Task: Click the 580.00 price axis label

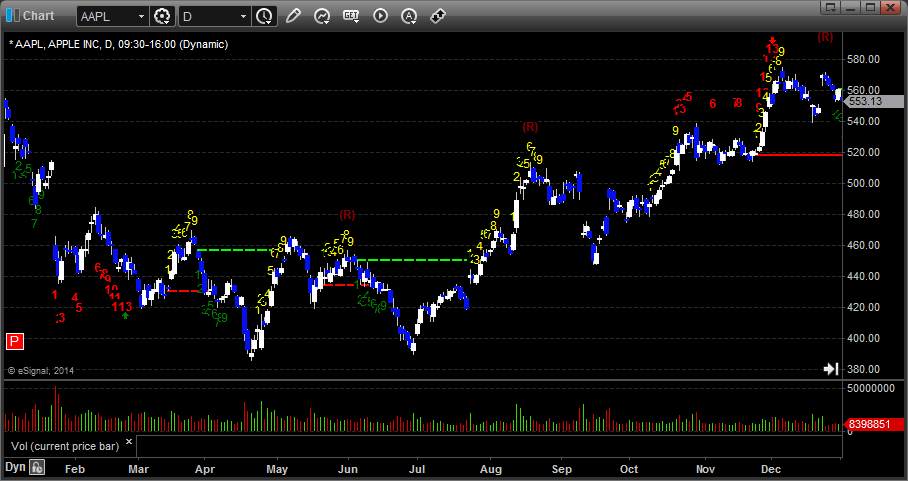Action: click(x=864, y=59)
